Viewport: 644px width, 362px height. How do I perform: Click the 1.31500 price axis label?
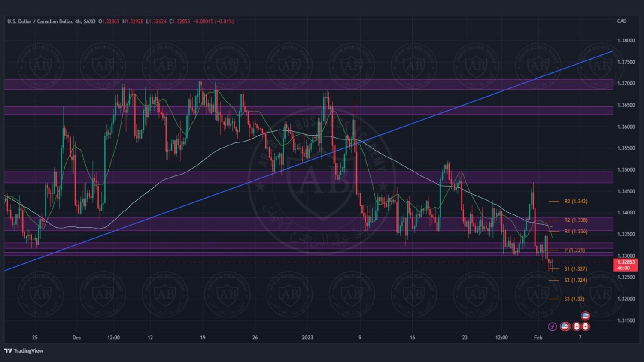tap(626, 320)
